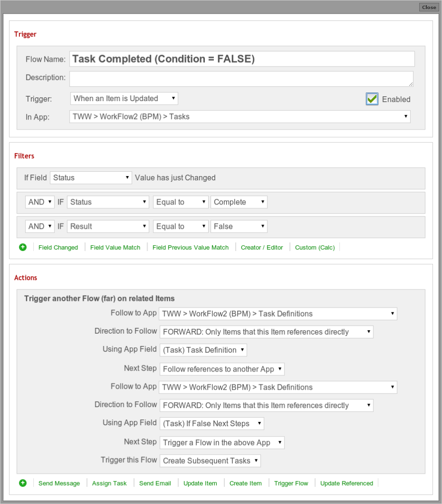Change the Complete value dropdown

coord(239,202)
